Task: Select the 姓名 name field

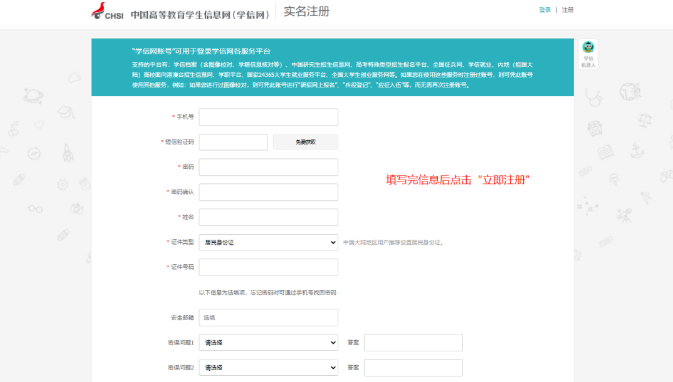Action: [x=268, y=217]
